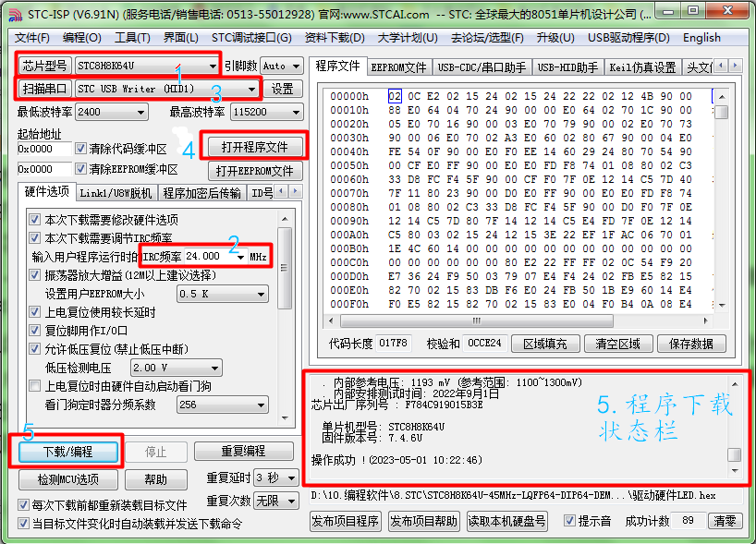Open 文件(F) menu

point(32,38)
